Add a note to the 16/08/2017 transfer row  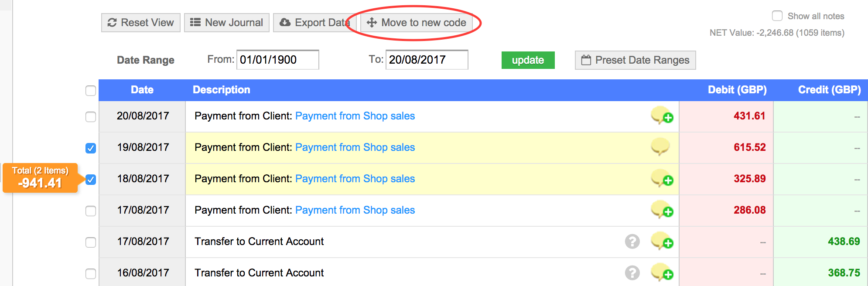tap(662, 272)
